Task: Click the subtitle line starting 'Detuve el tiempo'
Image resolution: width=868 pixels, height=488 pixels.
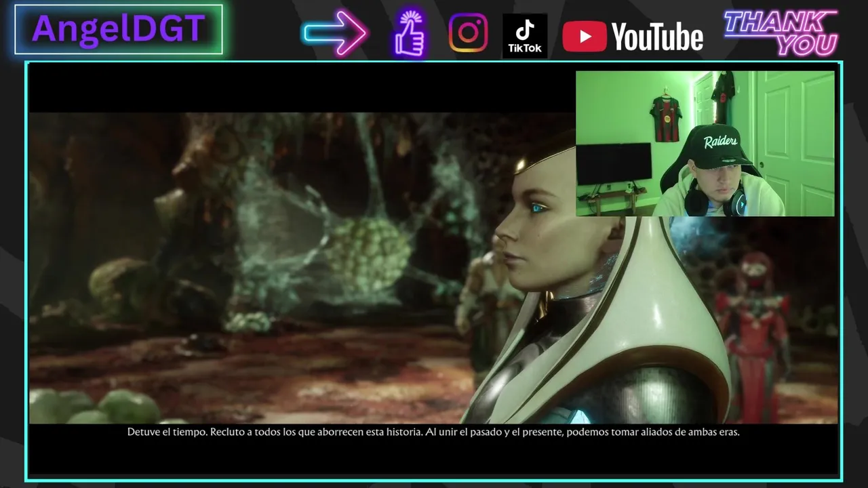Action: (433, 432)
